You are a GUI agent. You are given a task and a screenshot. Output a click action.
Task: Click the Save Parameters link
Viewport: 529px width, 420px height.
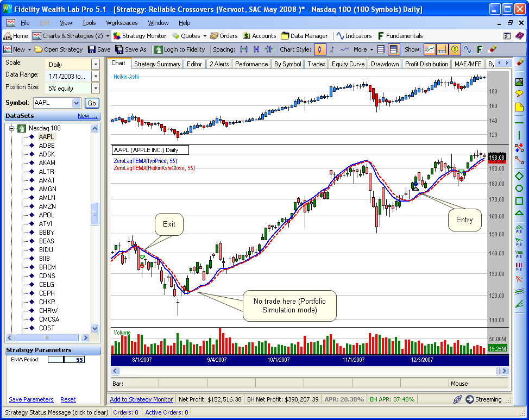tap(31, 399)
